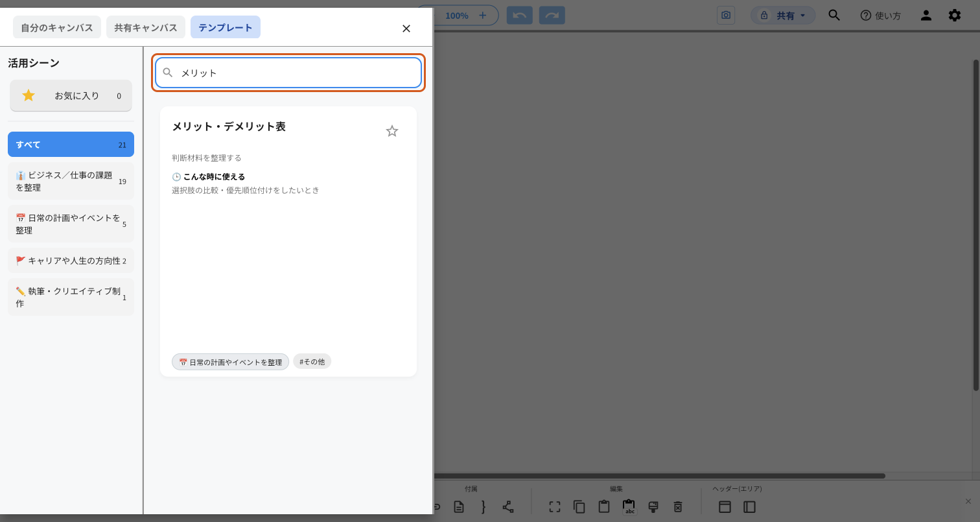The height and width of the screenshot is (522, 980).
Task: Close the bottom toolbar with its X
Action: (x=968, y=501)
